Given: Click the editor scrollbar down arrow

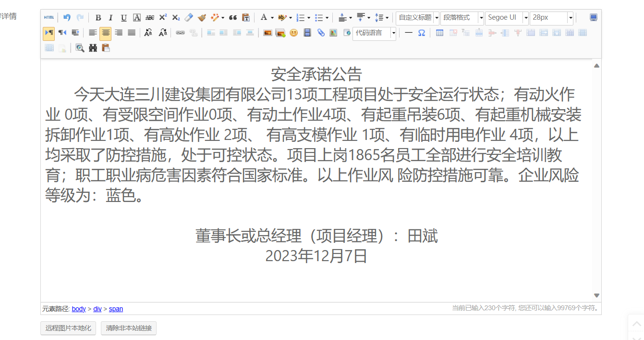Looking at the screenshot, I should (596, 296).
